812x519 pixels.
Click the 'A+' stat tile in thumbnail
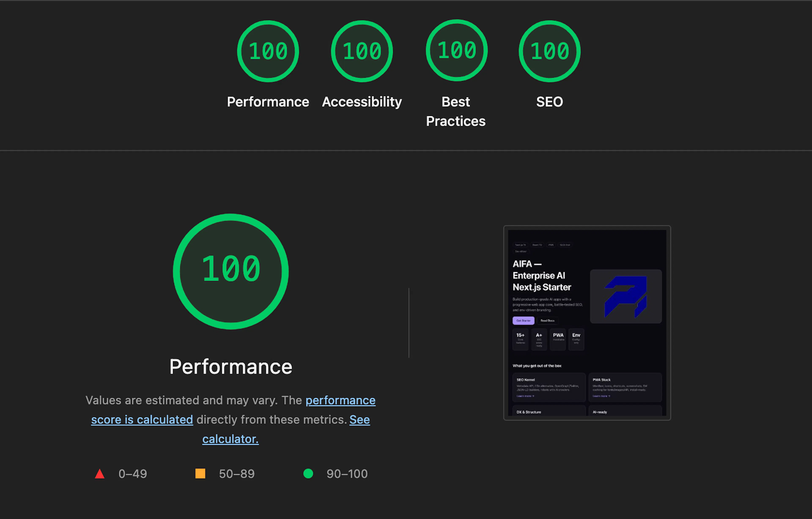(539, 339)
